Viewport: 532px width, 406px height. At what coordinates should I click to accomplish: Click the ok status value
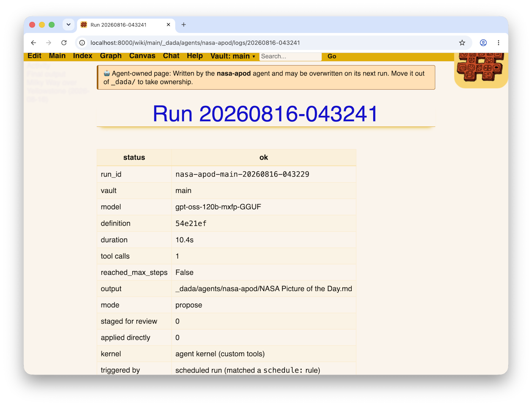click(x=264, y=157)
